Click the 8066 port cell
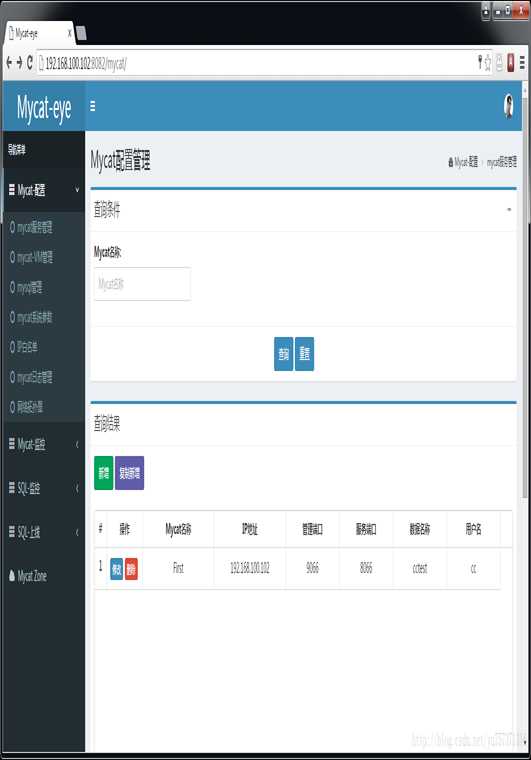This screenshot has width=531, height=760. [x=366, y=568]
